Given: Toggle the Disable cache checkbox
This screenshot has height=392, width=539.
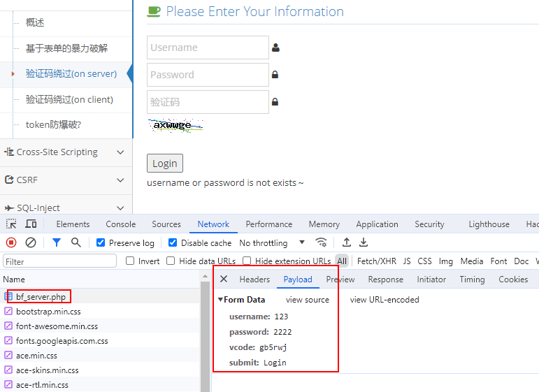Looking at the screenshot, I should coord(173,243).
